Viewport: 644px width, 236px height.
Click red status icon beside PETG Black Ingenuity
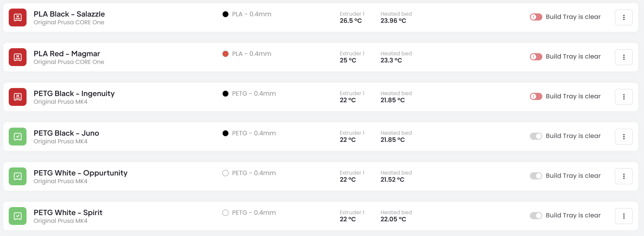coord(17,97)
